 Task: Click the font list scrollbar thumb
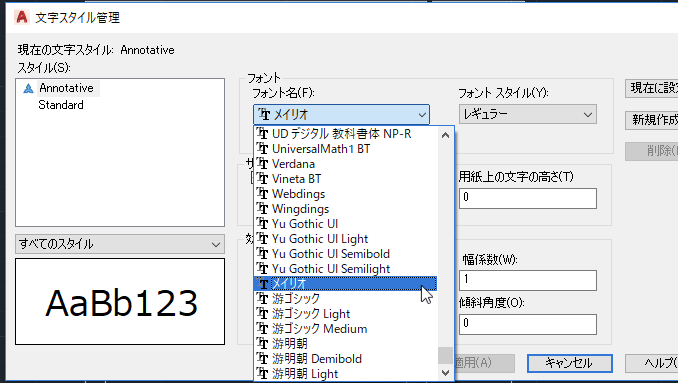click(x=445, y=356)
